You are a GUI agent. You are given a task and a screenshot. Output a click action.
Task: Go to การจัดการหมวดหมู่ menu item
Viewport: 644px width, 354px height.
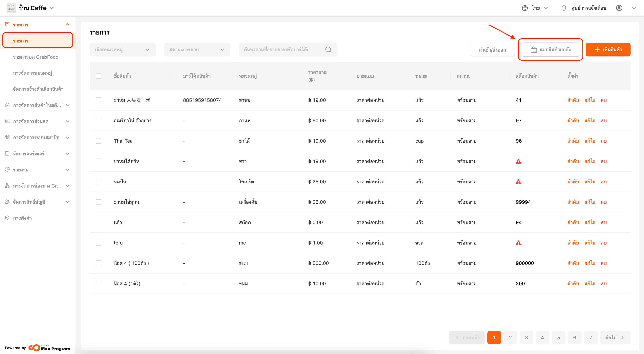click(32, 73)
